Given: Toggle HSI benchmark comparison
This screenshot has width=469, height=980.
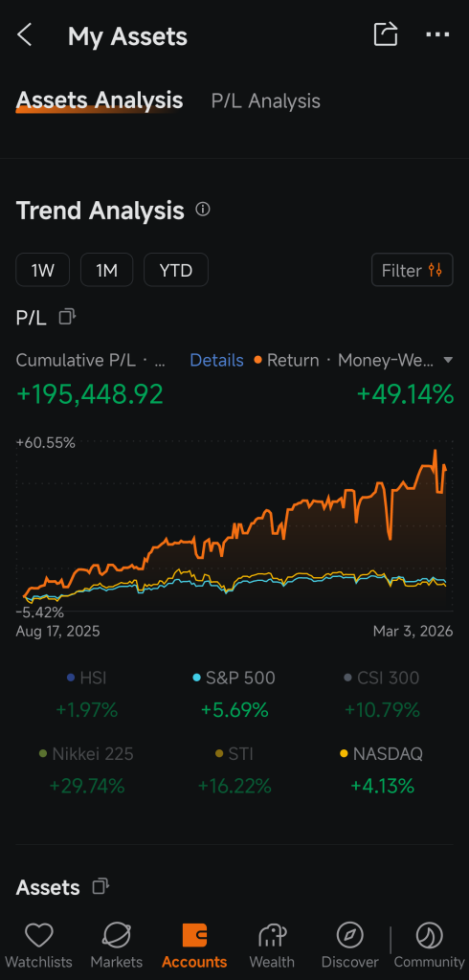Looking at the screenshot, I should [x=87, y=679].
